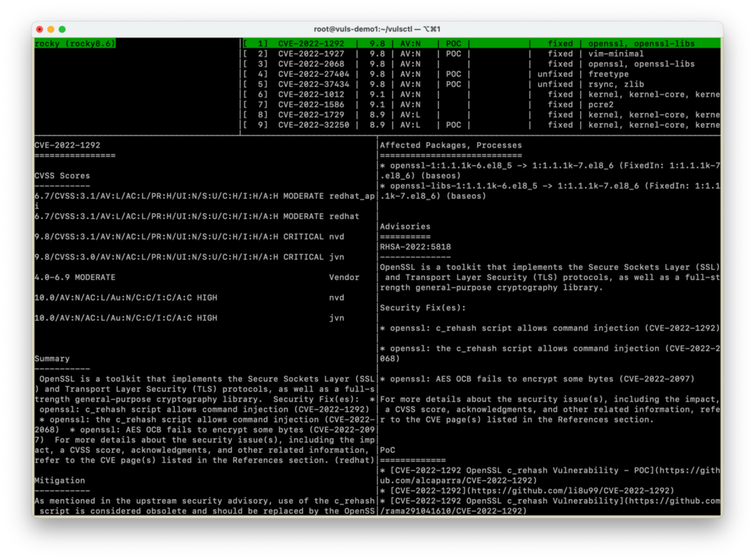
Task: Click the red close window button
Action: pyautogui.click(x=39, y=29)
